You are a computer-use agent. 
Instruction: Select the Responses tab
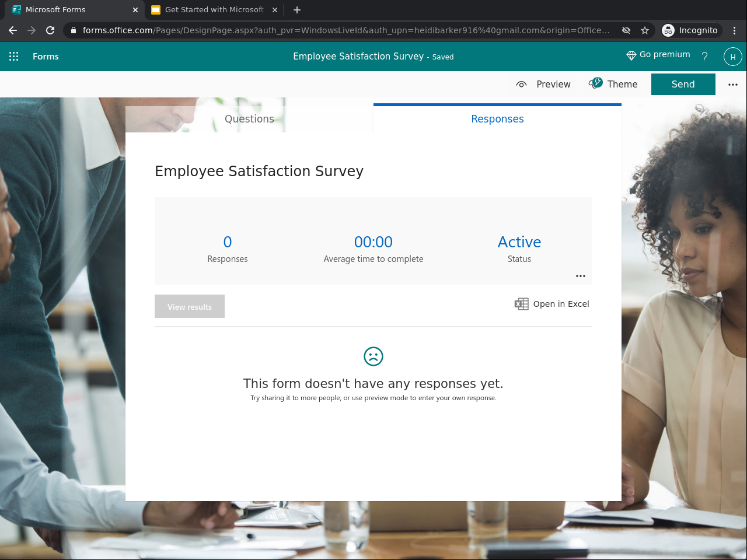[x=497, y=119]
